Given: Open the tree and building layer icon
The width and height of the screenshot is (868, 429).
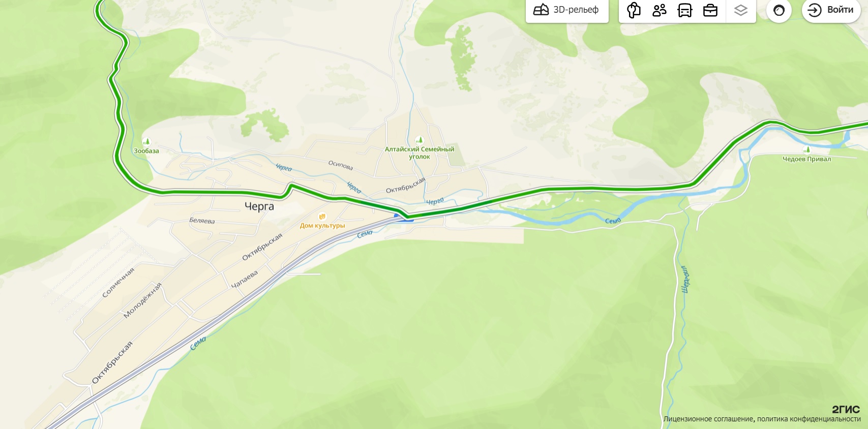Looking at the screenshot, I should [x=634, y=10].
